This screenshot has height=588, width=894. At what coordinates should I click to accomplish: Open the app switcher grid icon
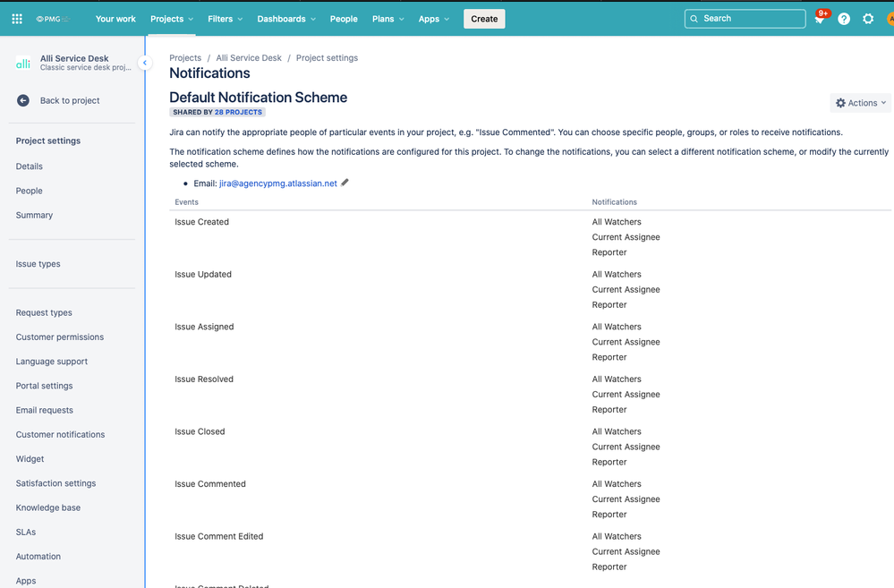click(17, 19)
